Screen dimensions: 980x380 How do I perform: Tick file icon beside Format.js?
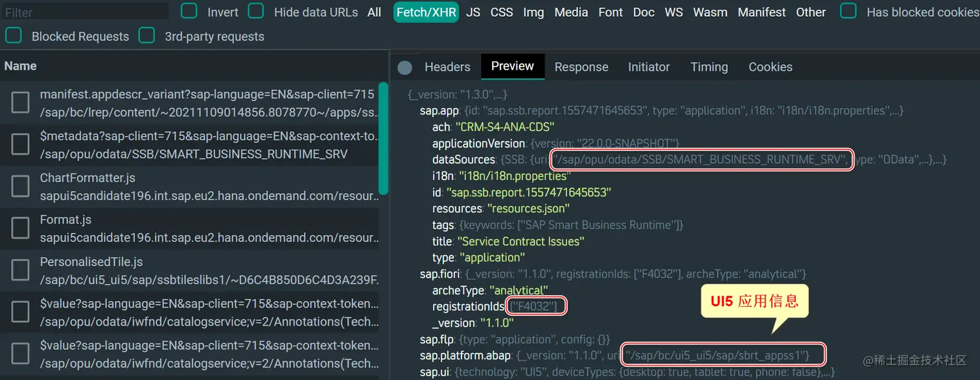coord(21,228)
